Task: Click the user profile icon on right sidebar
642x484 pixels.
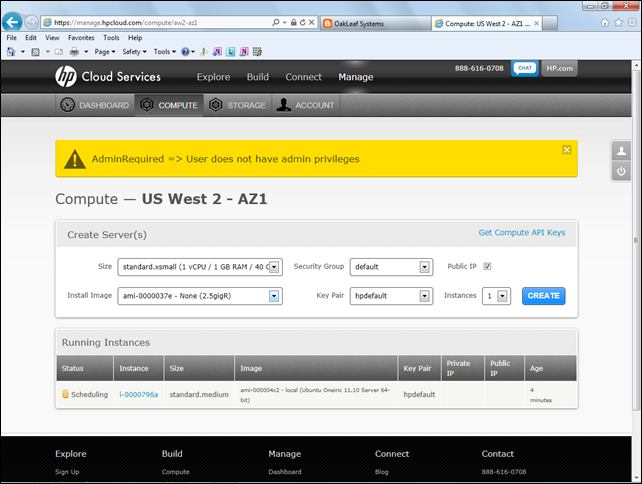Action: (621, 151)
